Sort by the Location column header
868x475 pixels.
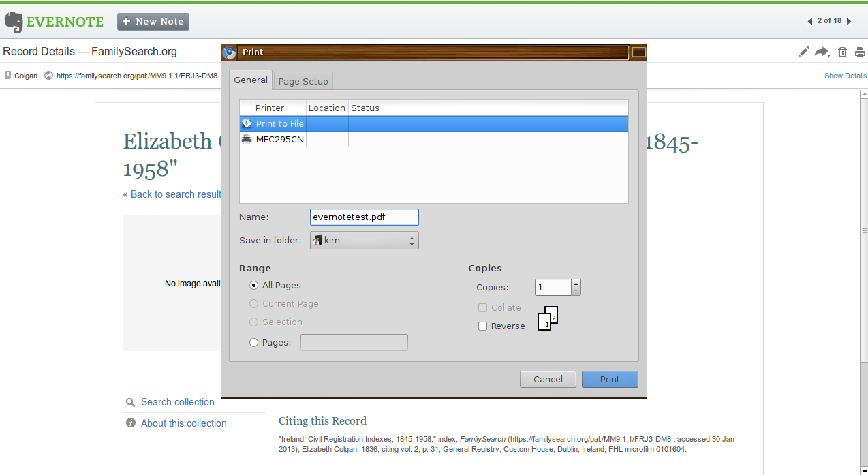pos(327,108)
